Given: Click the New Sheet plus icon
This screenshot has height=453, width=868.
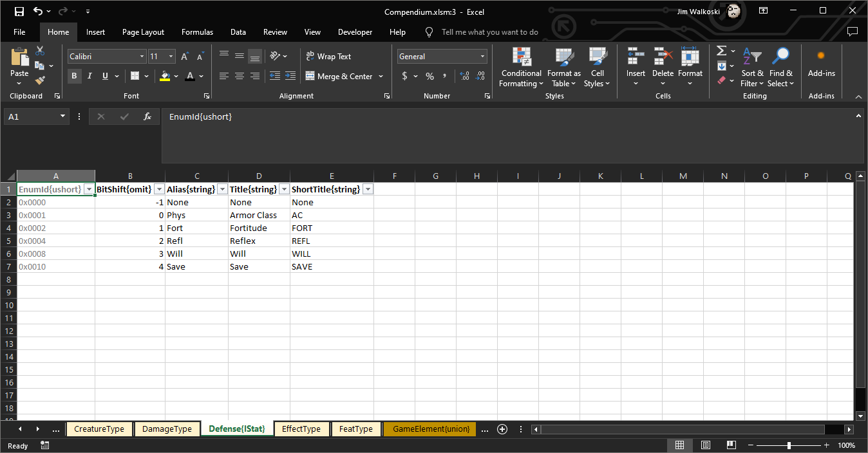Looking at the screenshot, I should pos(502,429).
